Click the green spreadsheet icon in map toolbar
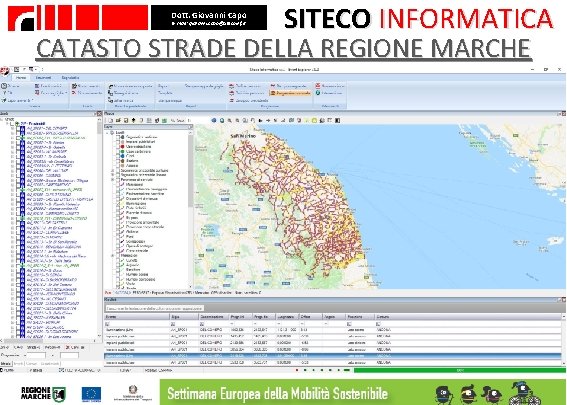The width and height of the screenshot is (567, 405). (164, 120)
